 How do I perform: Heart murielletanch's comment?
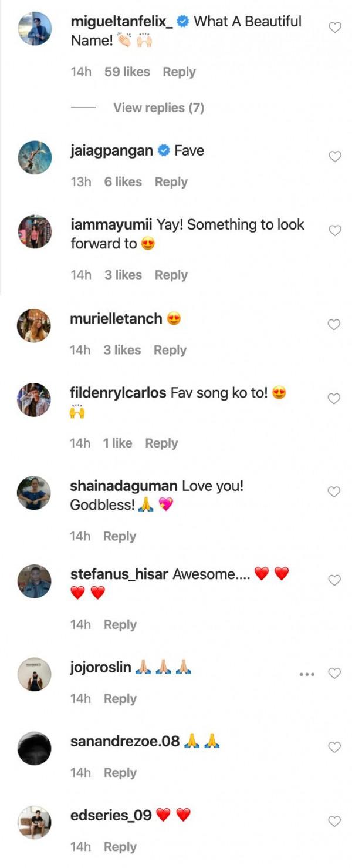(x=334, y=325)
